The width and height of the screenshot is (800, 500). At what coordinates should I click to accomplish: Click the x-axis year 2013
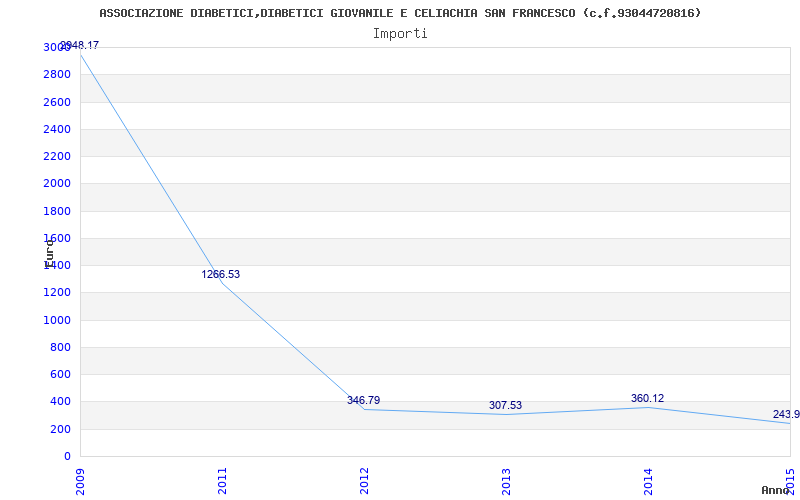(x=506, y=482)
